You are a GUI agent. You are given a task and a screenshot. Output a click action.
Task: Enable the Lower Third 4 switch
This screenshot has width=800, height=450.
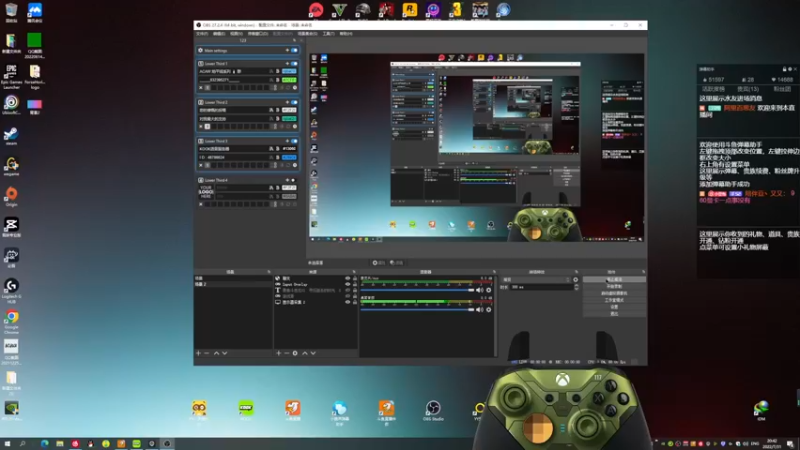pyautogui.click(x=293, y=180)
